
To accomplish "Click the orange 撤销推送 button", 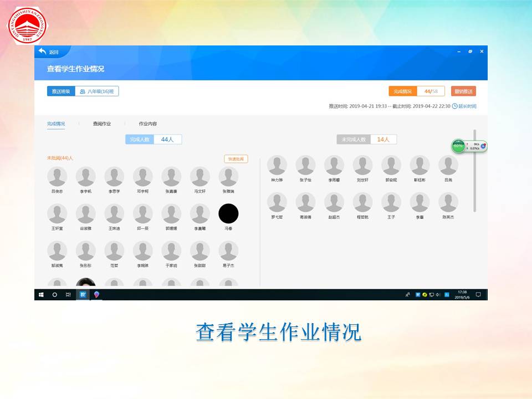I will pyautogui.click(x=463, y=91).
